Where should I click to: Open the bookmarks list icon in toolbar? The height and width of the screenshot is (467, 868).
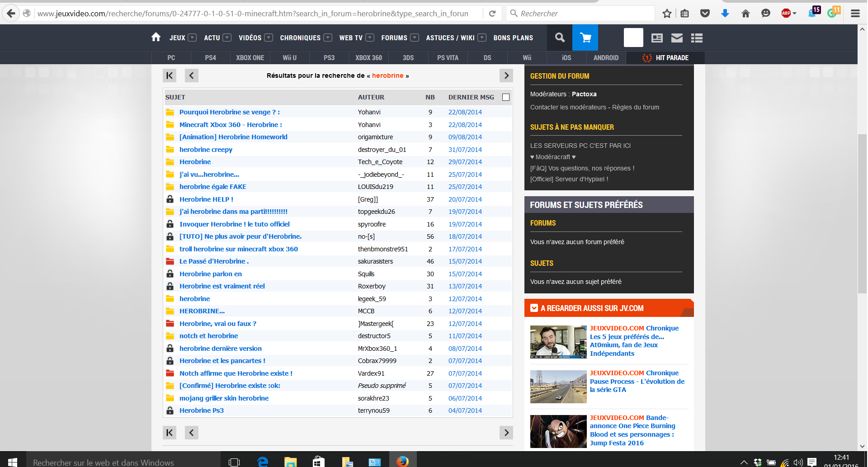(685, 14)
